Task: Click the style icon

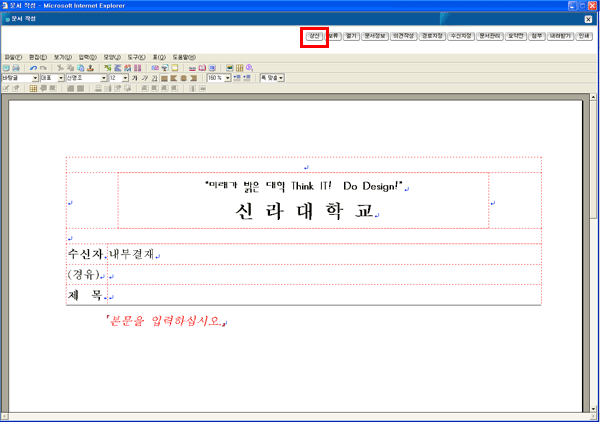Action: click(128, 68)
